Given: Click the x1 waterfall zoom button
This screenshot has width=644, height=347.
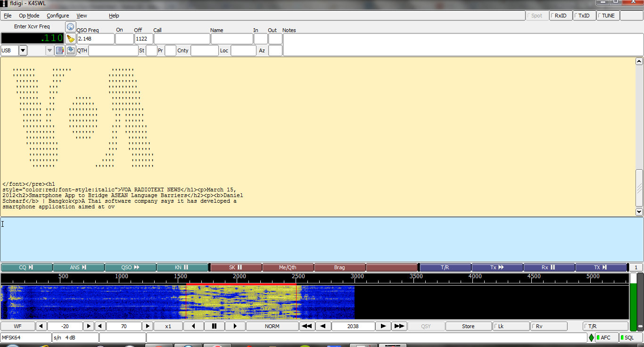Looking at the screenshot, I should (x=168, y=326).
